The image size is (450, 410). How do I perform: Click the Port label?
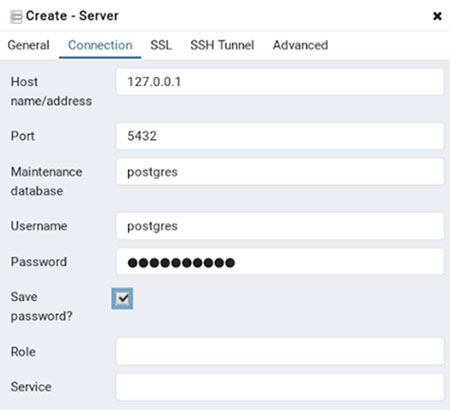pyautogui.click(x=23, y=136)
